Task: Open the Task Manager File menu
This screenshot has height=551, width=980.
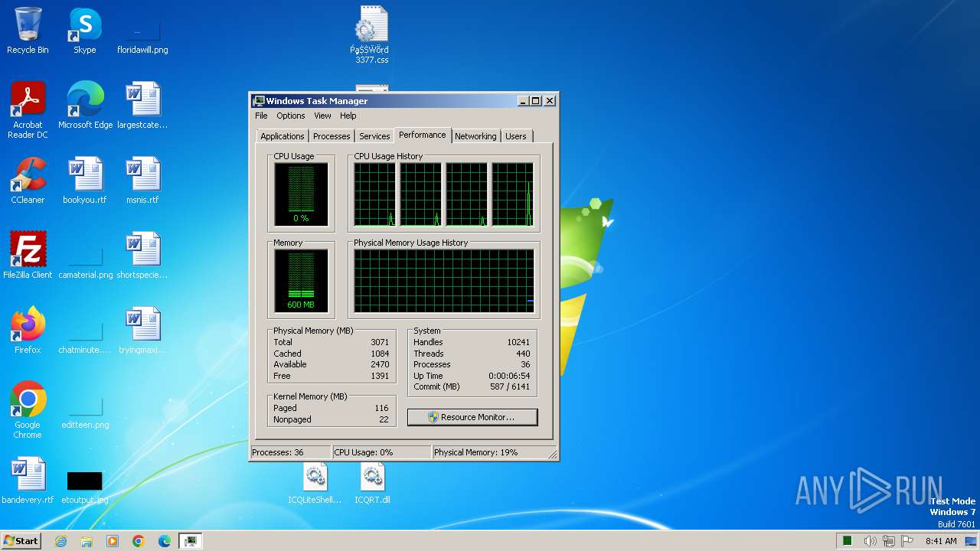Action: point(261,116)
